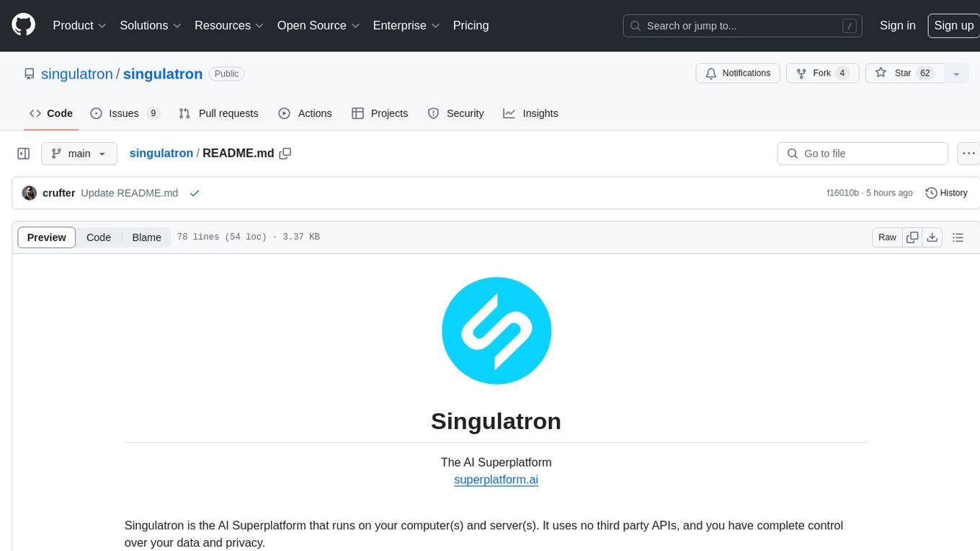Open the main branch selector

[x=79, y=154]
